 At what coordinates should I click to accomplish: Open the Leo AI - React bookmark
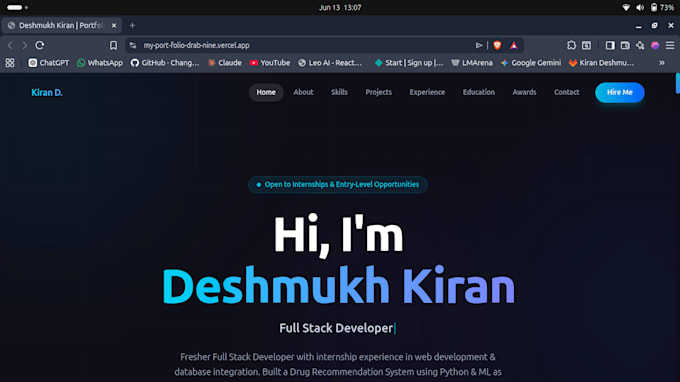(x=330, y=63)
